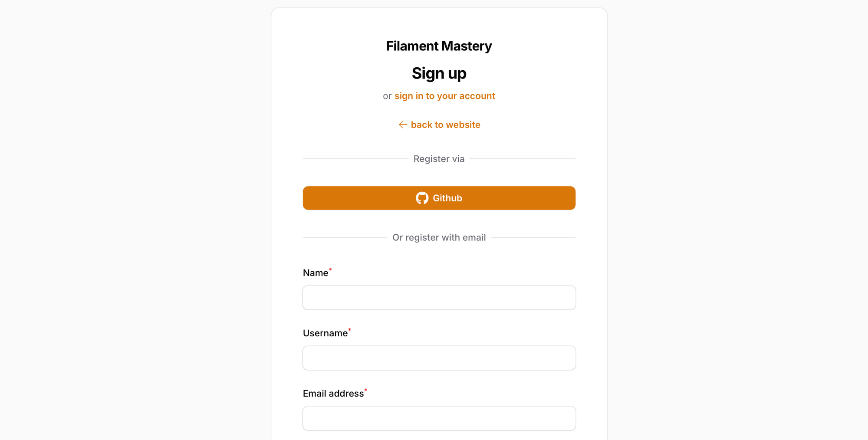Click the Register via divider text

(x=439, y=159)
